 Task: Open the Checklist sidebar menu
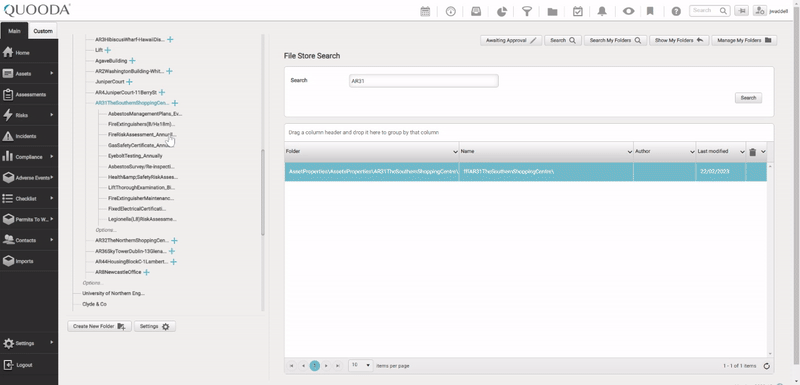(29, 198)
